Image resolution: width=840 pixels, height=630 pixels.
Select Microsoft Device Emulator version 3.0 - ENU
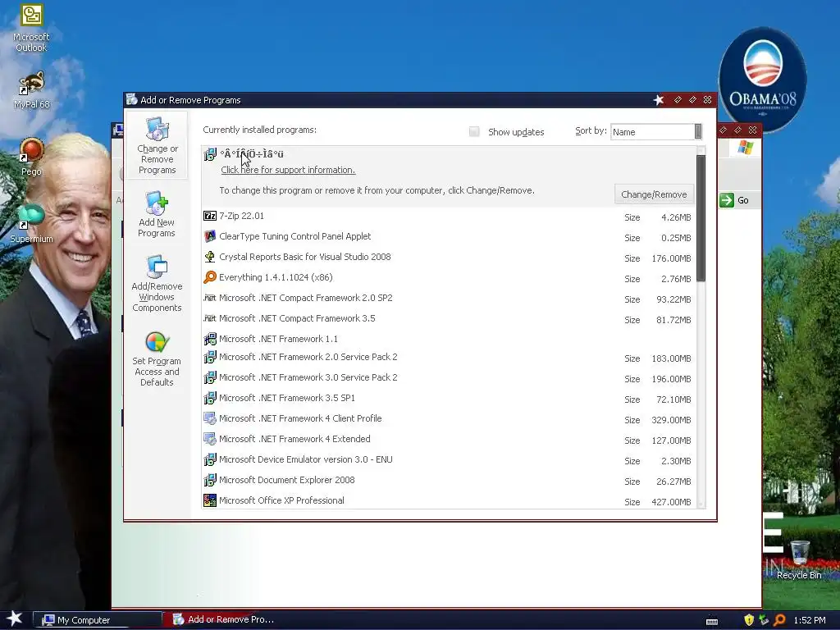tap(449, 459)
